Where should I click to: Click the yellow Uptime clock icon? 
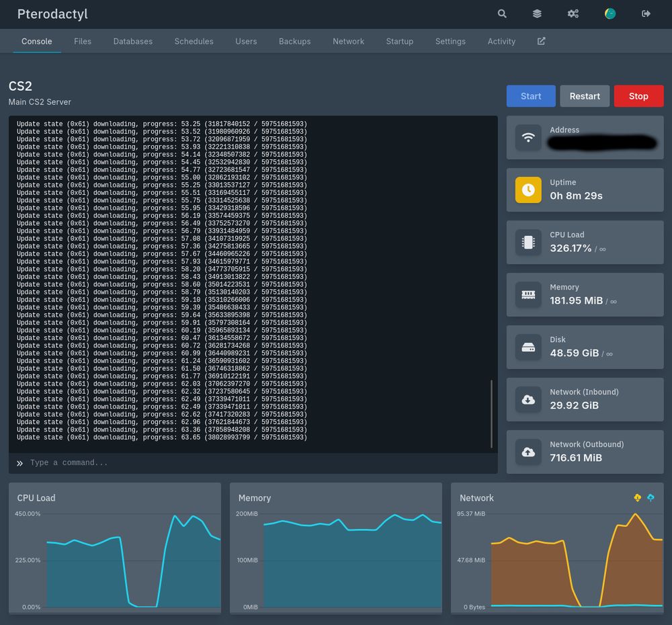pos(528,190)
